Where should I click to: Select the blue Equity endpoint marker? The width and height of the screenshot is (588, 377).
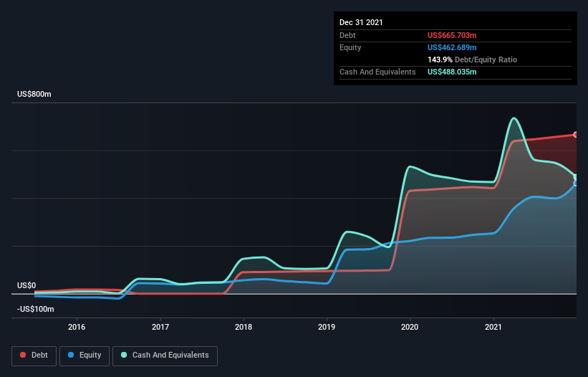pyautogui.click(x=576, y=183)
